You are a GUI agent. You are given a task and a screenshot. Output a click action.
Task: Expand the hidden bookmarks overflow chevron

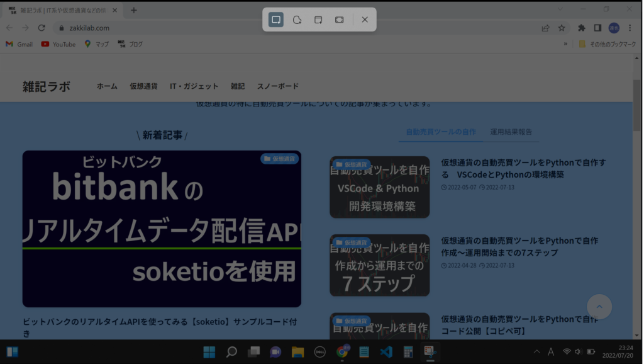pyautogui.click(x=565, y=44)
